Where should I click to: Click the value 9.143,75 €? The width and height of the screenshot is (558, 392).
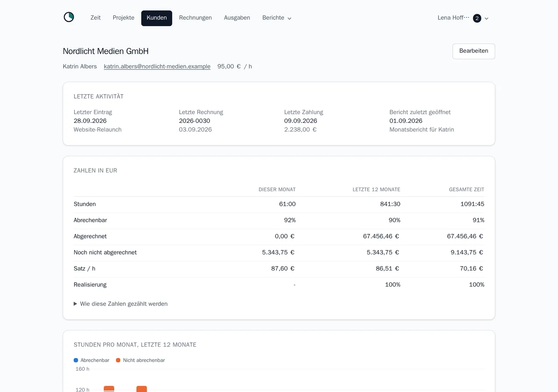tap(467, 253)
